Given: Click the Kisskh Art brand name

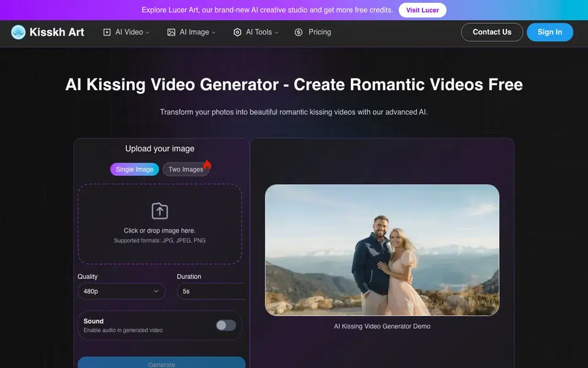Looking at the screenshot, I should 56,33.
